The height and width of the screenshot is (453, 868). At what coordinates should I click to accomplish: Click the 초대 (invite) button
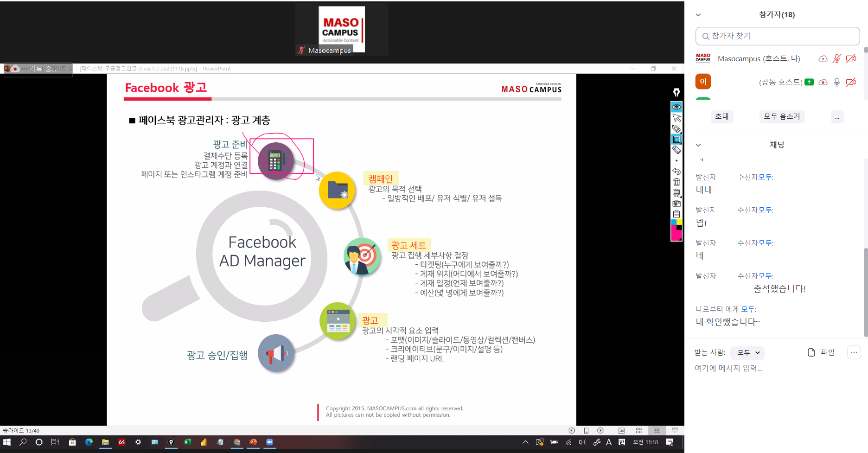pyautogui.click(x=721, y=116)
